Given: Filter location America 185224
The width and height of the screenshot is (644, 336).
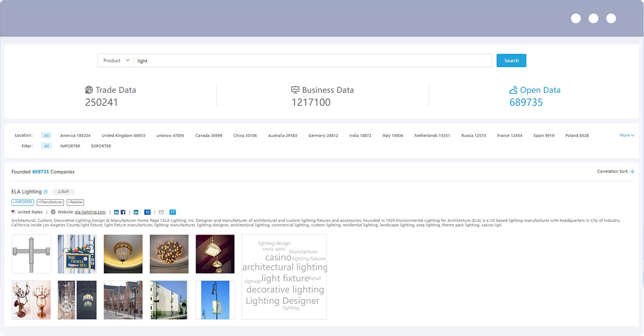Looking at the screenshot, I should (x=75, y=135).
